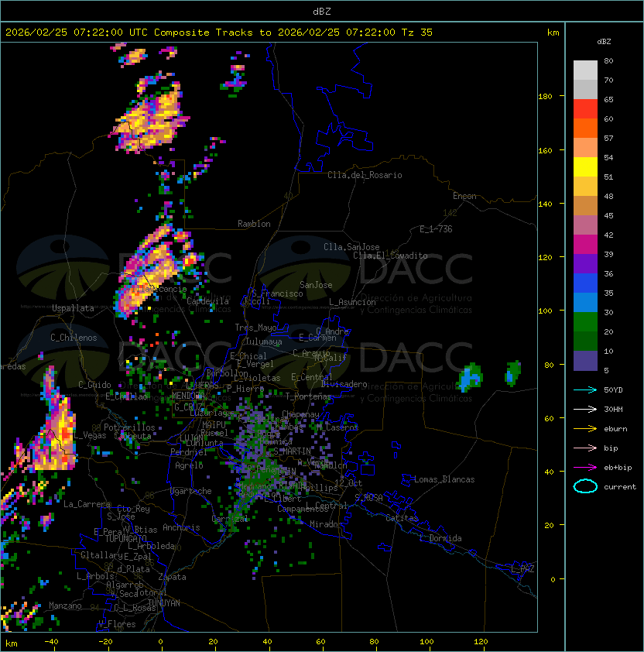Click the 'Potrerillos' map label
This screenshot has width=644, height=652.
(x=129, y=427)
